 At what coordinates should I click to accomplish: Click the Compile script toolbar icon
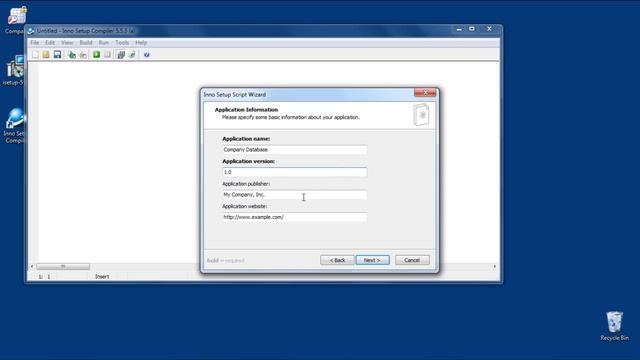[x=72, y=55]
